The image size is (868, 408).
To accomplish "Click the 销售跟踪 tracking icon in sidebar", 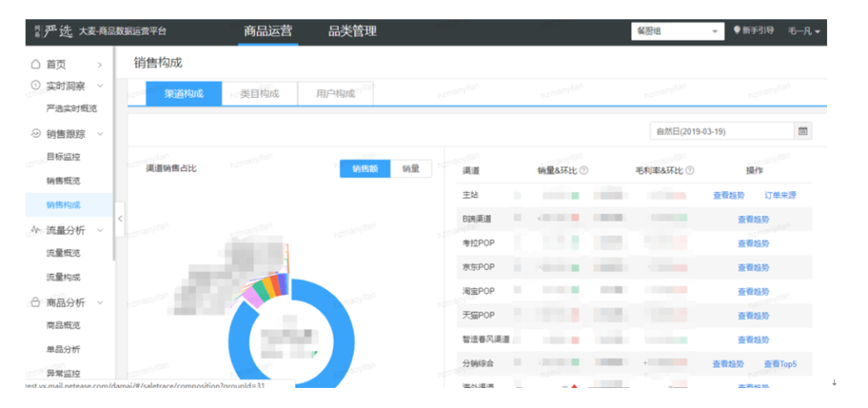I will pos(35,134).
